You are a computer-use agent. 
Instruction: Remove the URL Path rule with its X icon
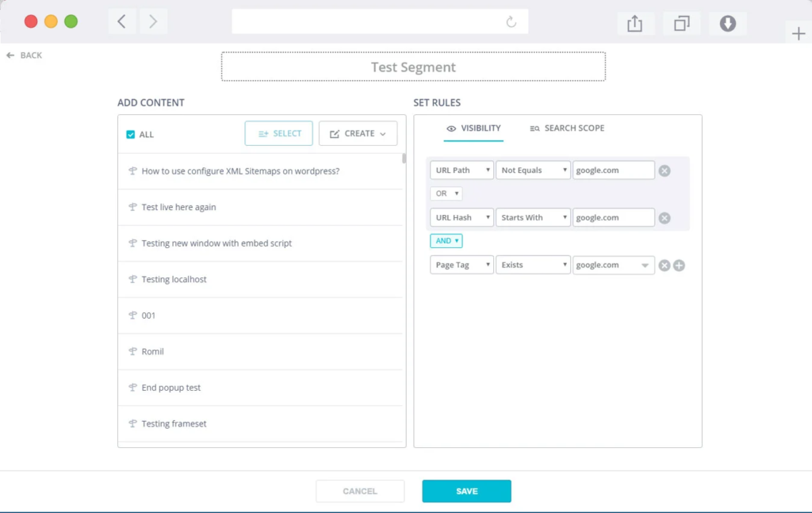[665, 170]
